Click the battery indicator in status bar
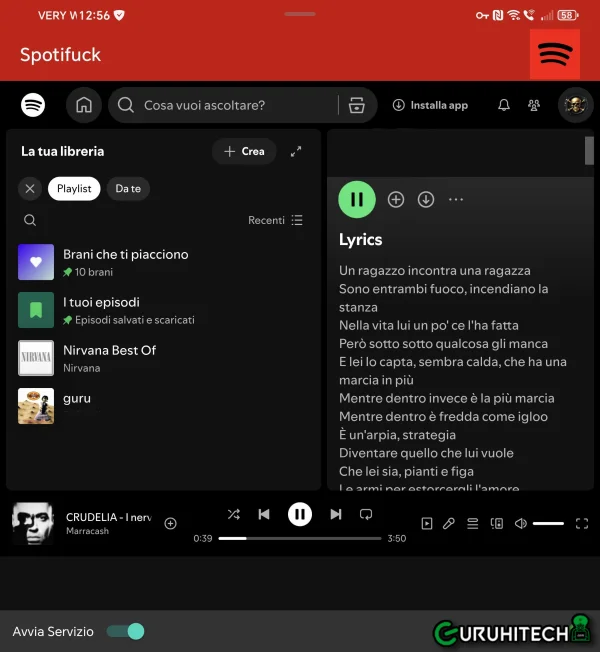The width and height of the screenshot is (600, 652). point(568,15)
